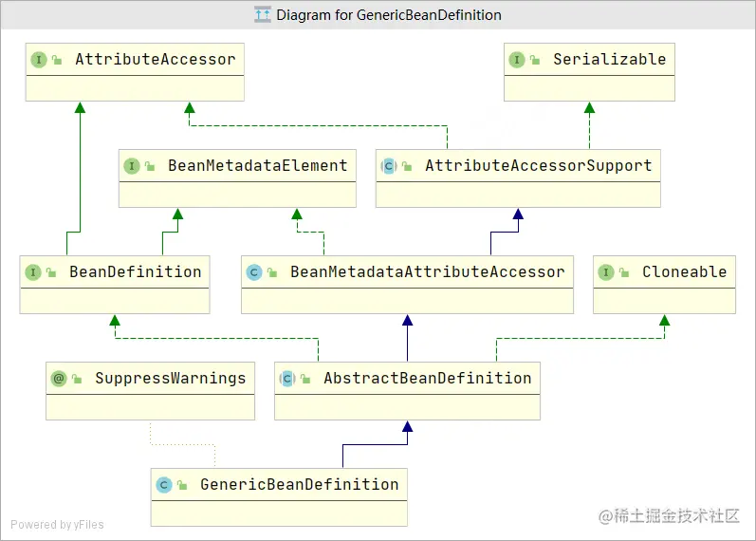Select the GenericBeanDefinition class node label

tap(299, 485)
